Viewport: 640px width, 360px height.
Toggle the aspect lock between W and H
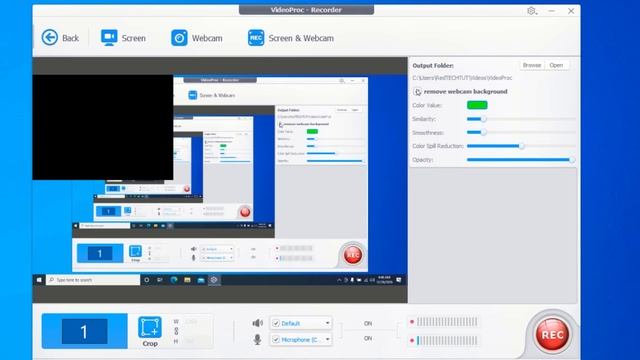pyautogui.click(x=176, y=331)
